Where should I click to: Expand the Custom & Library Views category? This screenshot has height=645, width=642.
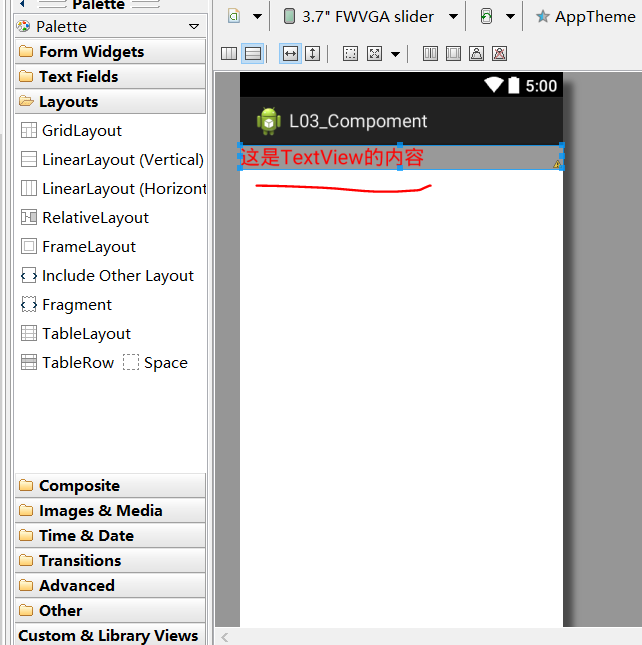click(110, 636)
